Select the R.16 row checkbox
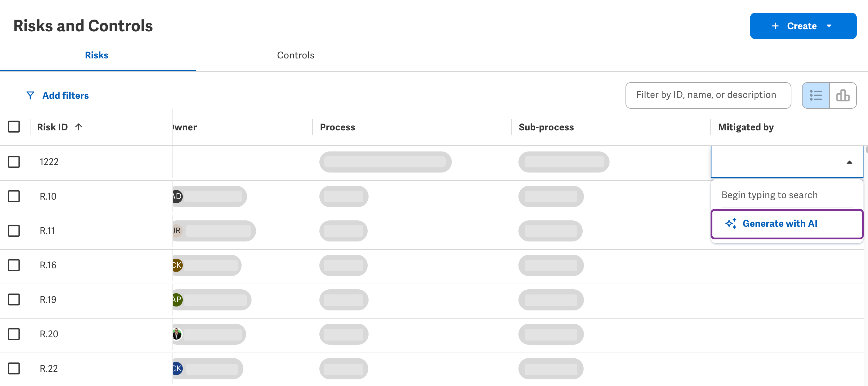The image size is (868, 386). (14, 265)
